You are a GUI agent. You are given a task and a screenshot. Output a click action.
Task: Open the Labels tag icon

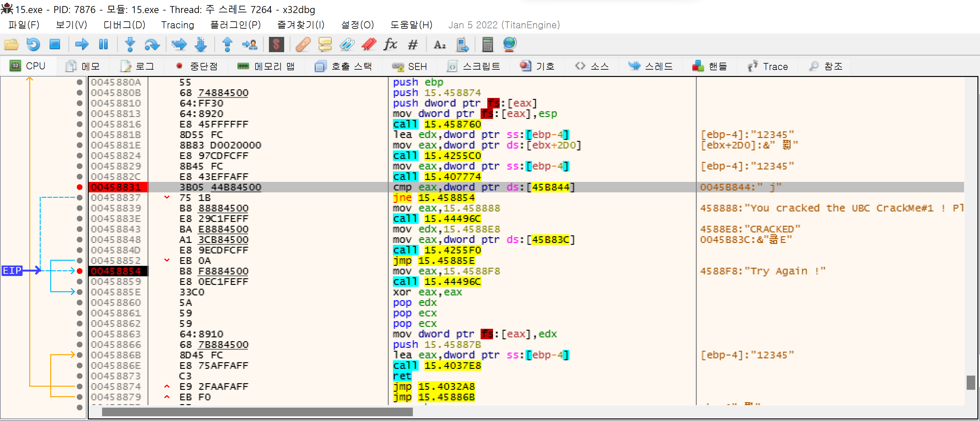coord(347,45)
